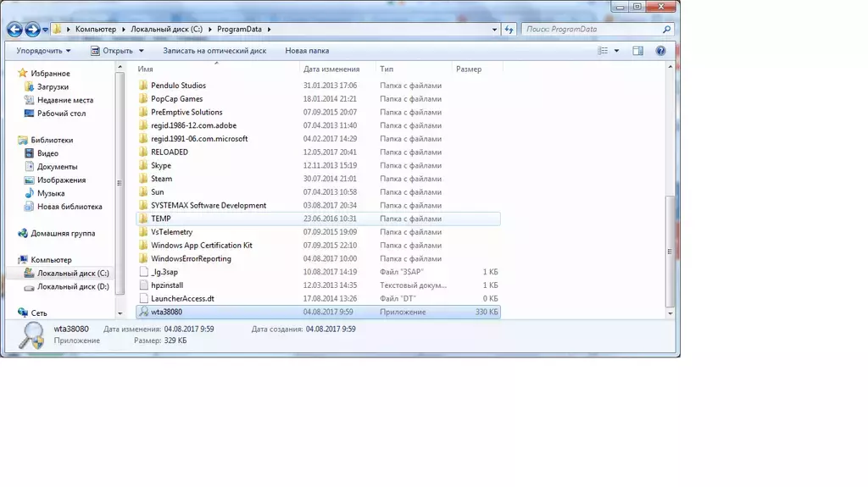Open address bar history dropdown arrow
Viewport: 868px width, 487px height.
(494, 30)
